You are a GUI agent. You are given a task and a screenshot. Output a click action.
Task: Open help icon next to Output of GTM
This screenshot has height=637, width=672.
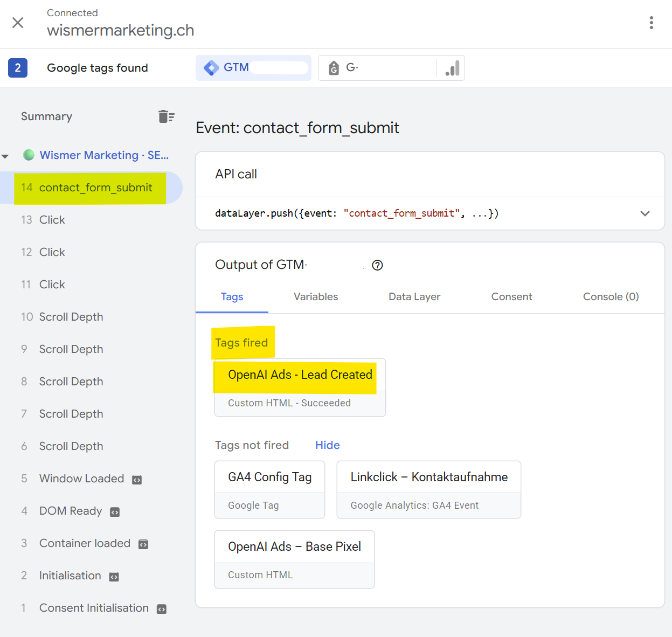pos(377,265)
